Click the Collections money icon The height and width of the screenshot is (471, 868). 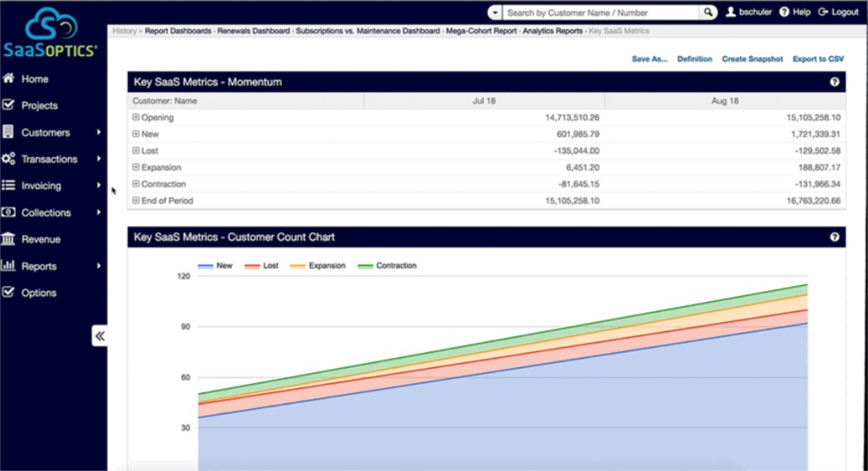point(8,212)
